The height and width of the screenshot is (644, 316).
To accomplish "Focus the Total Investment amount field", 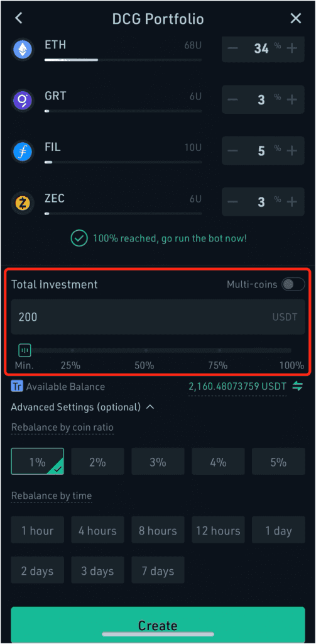I will pos(158,317).
